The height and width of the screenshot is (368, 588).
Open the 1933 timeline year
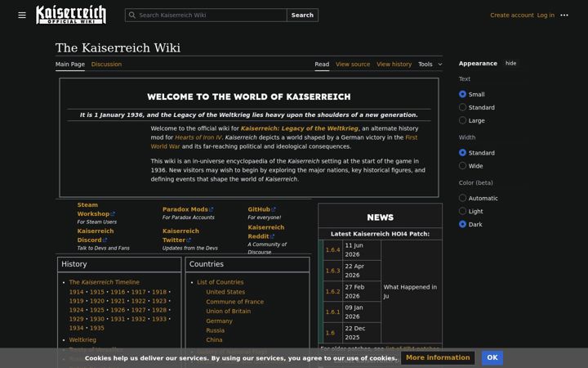tap(159, 319)
